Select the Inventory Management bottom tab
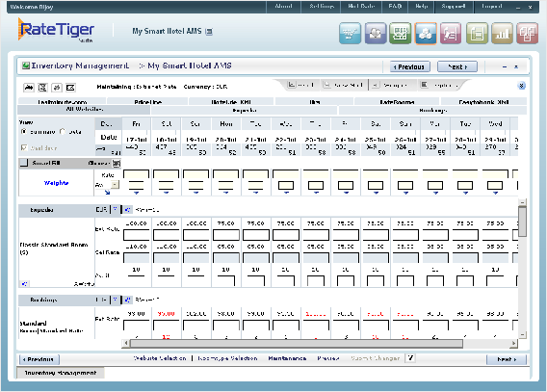The width and height of the screenshot is (547, 392). point(61,373)
